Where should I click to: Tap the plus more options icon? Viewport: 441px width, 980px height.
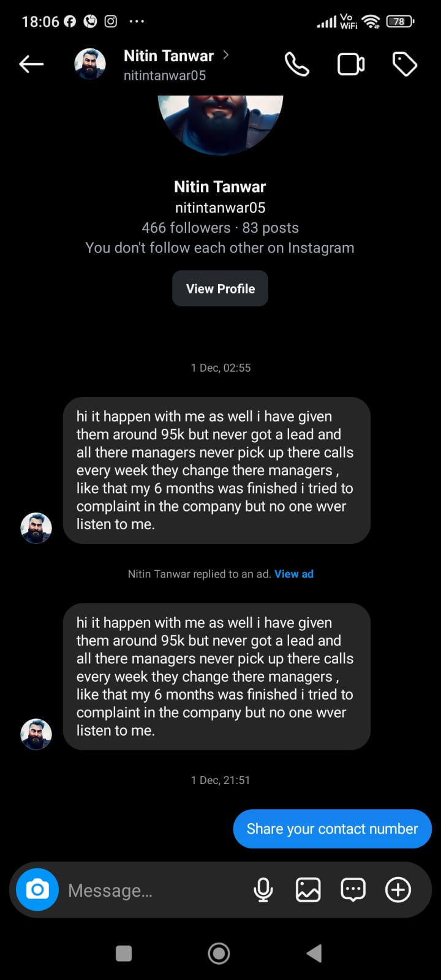tap(398, 889)
